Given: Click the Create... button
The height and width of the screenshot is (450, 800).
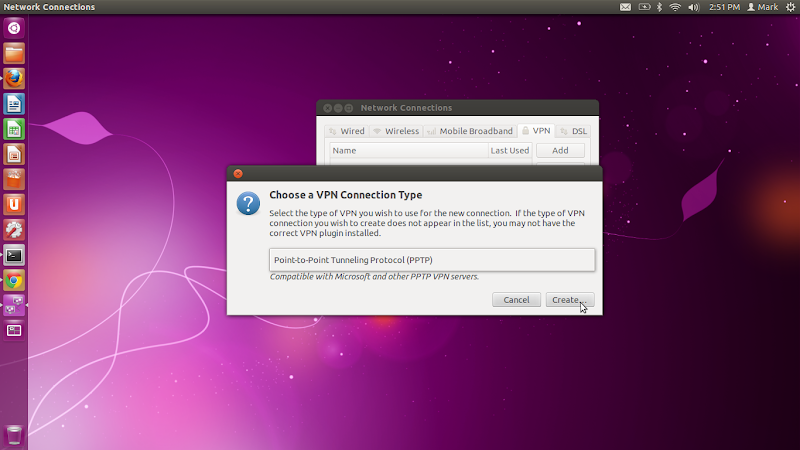Looking at the screenshot, I should (x=569, y=300).
